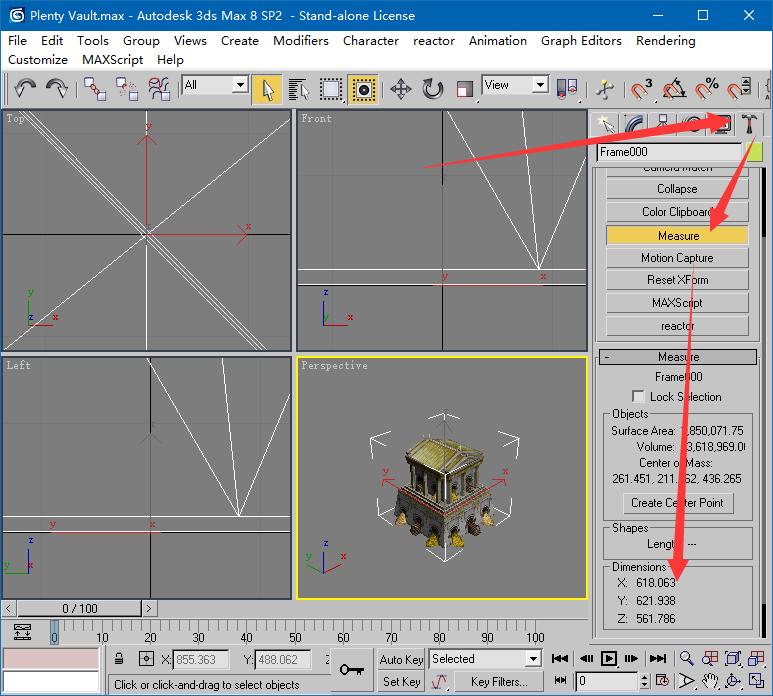The width and height of the screenshot is (773, 696).
Task: Open the Select by Name list icon
Action: [x=298, y=89]
